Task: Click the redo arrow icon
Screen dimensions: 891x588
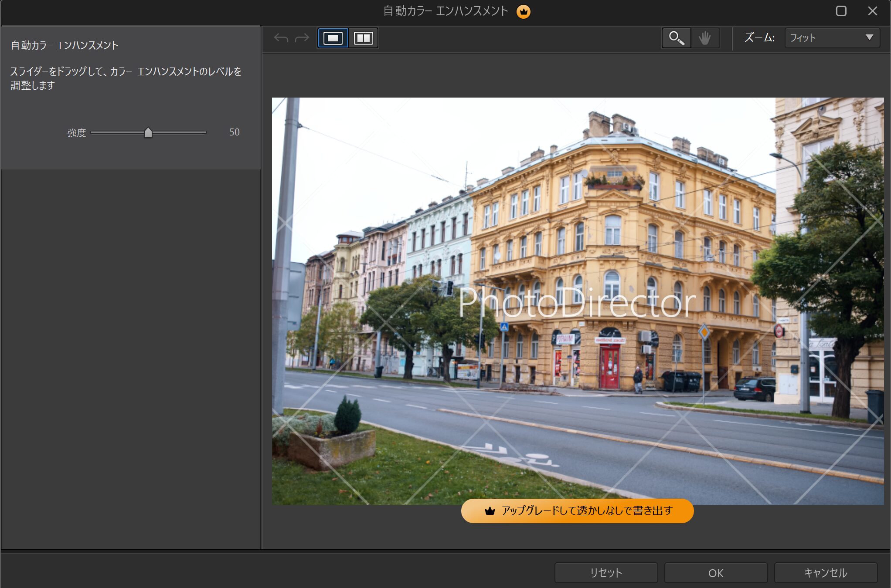Action: click(302, 38)
